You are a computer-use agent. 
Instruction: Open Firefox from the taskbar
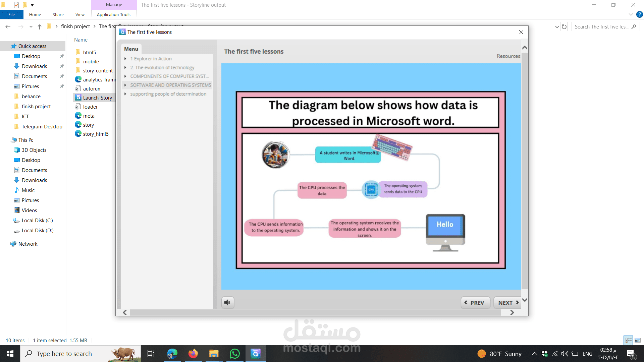[193, 354]
